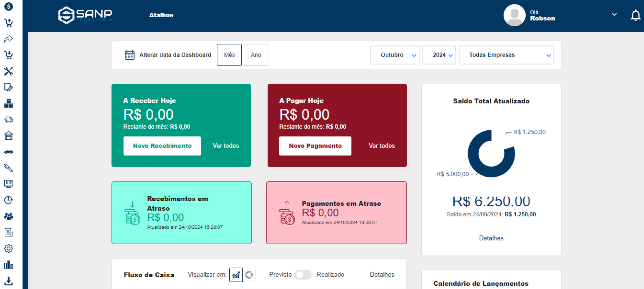Screen dimensions: 644x289
Task: Click the car vehicle sidebar icon
Action: pos(9,152)
